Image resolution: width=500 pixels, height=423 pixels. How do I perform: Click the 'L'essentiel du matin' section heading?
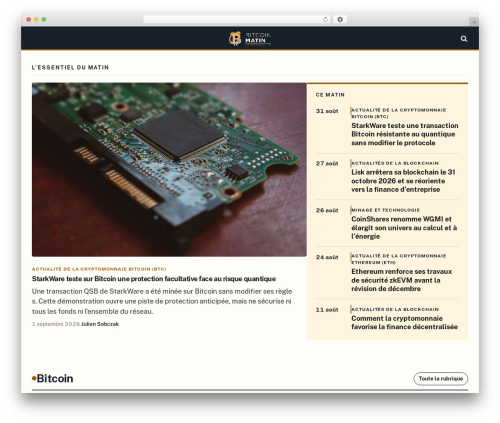click(70, 67)
